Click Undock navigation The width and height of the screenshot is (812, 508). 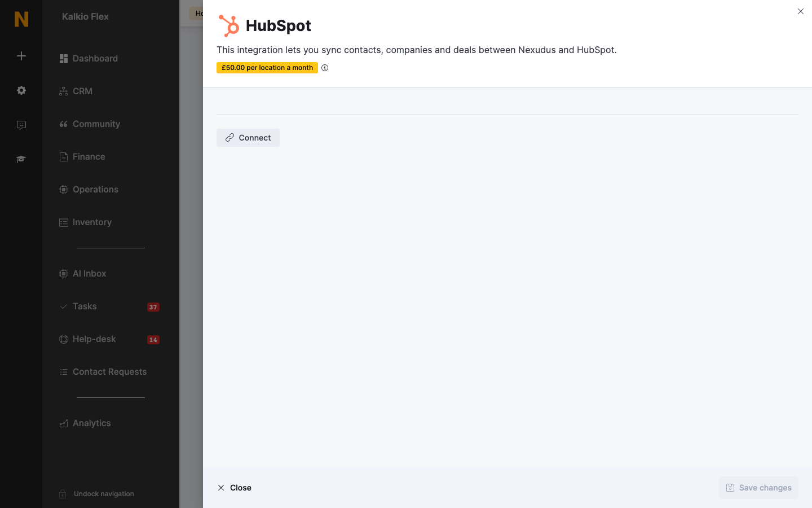tap(104, 494)
